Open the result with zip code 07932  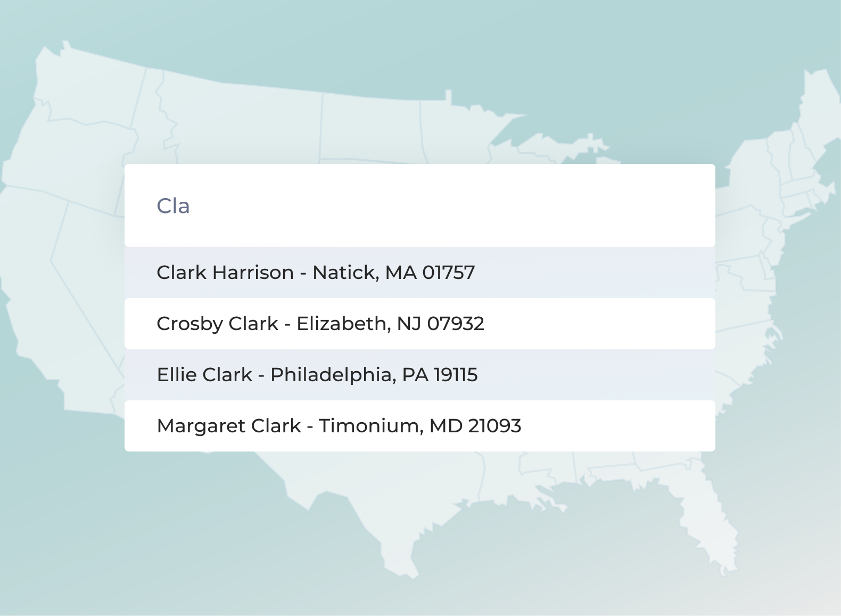click(419, 324)
